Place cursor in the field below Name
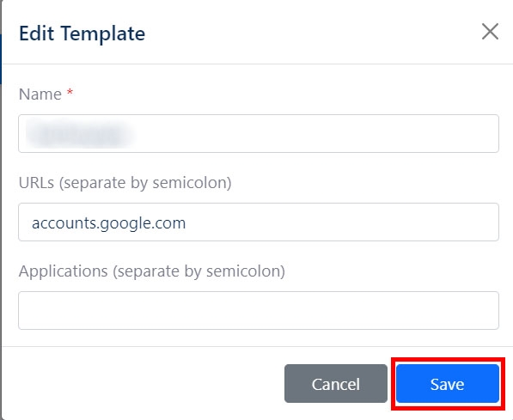513x420 pixels. pos(259,133)
